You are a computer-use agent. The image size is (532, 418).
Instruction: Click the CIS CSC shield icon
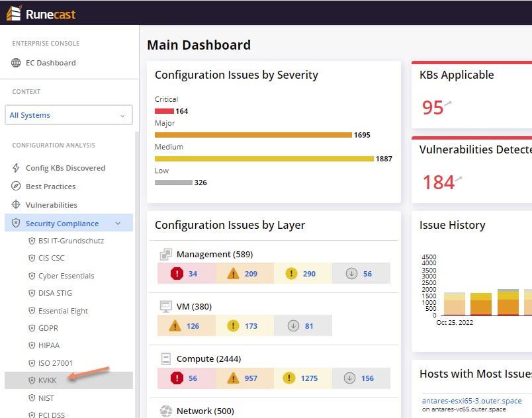[32, 258]
